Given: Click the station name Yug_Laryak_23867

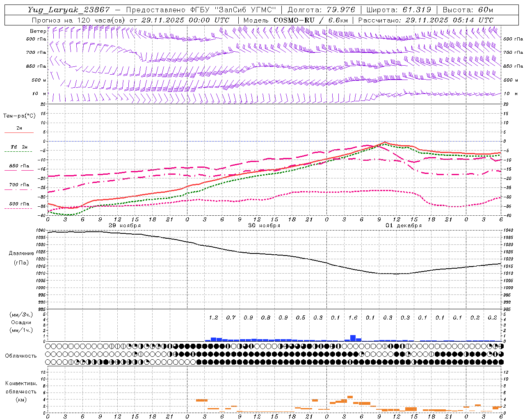Looking at the screenshot, I should (x=69, y=10).
